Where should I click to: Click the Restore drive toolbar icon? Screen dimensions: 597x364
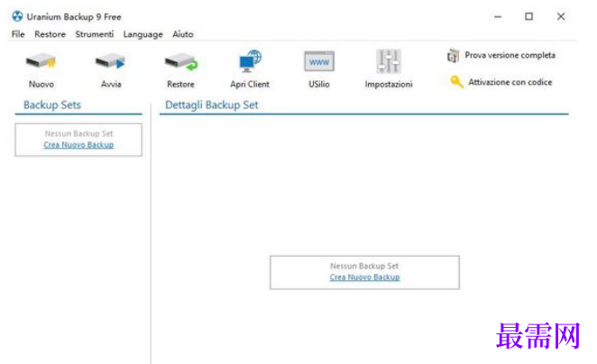pos(181,62)
